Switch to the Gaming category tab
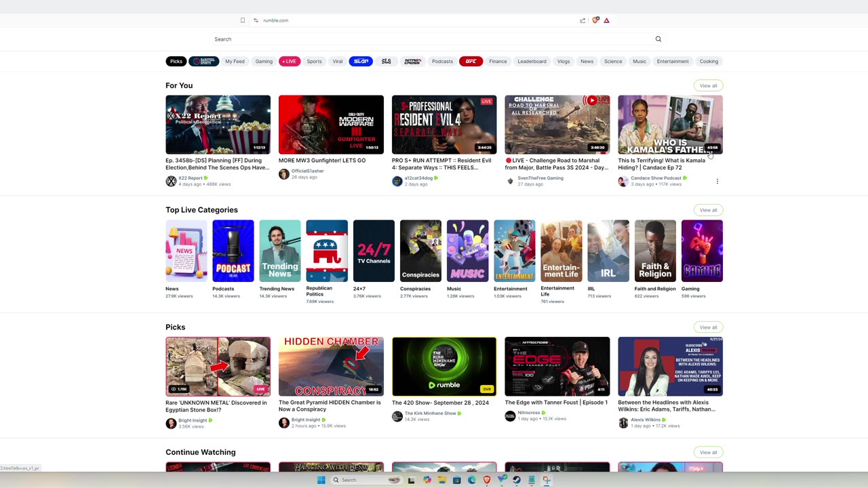The image size is (868, 488). tap(264, 61)
